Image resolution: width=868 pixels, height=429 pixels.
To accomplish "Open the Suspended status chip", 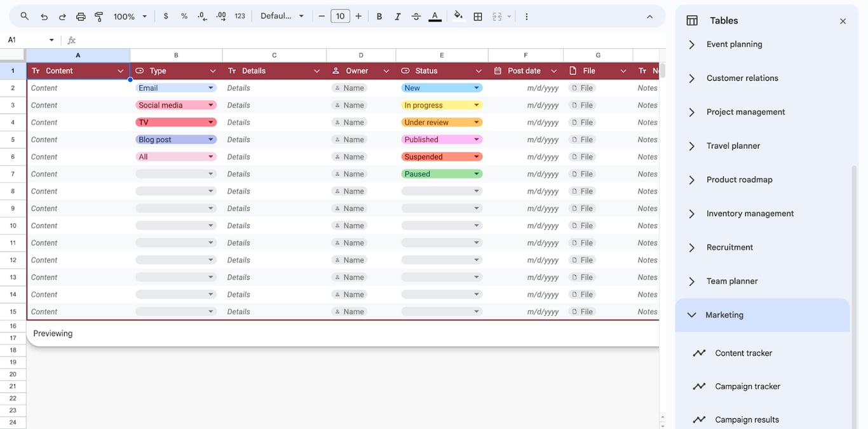I will [x=442, y=157].
